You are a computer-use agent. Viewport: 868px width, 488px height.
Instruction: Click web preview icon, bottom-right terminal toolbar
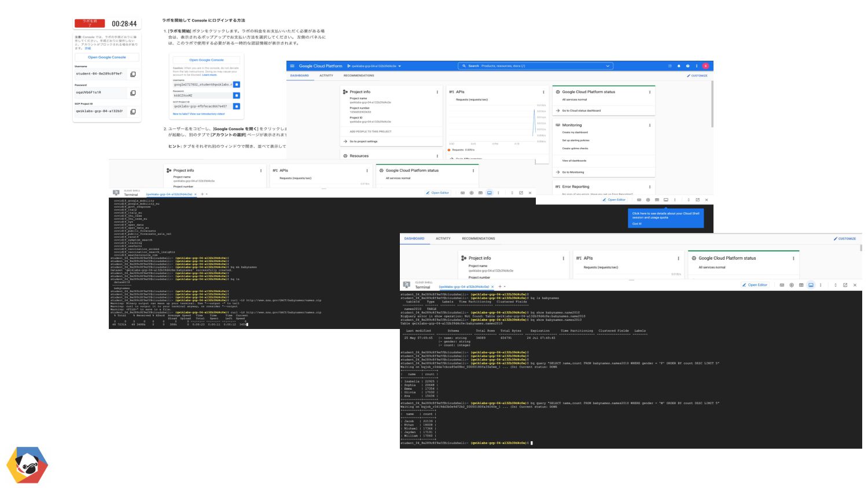click(801, 285)
